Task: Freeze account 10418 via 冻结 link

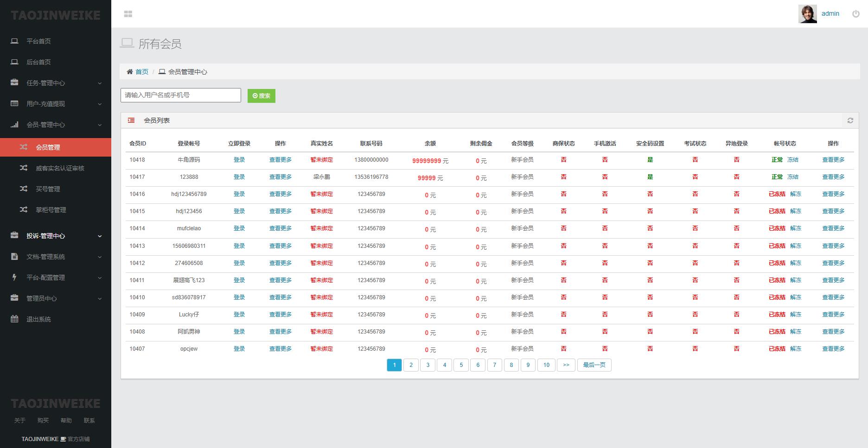Action: pyautogui.click(x=793, y=160)
